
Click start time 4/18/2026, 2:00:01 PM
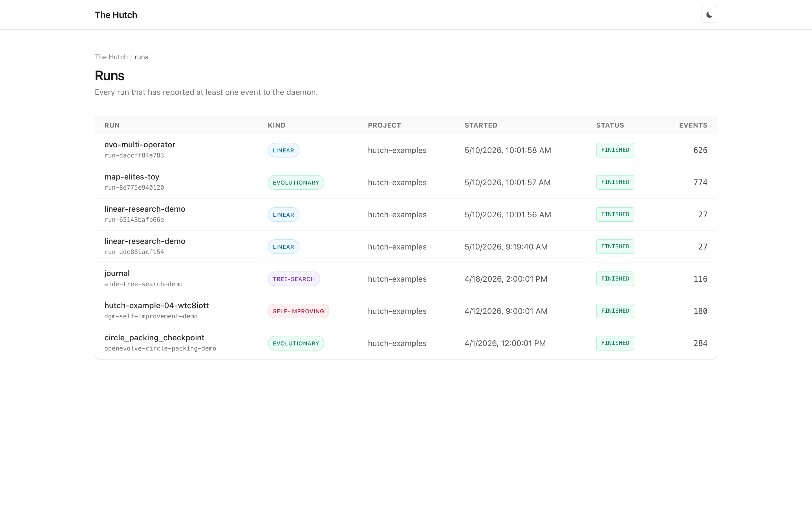click(x=506, y=279)
